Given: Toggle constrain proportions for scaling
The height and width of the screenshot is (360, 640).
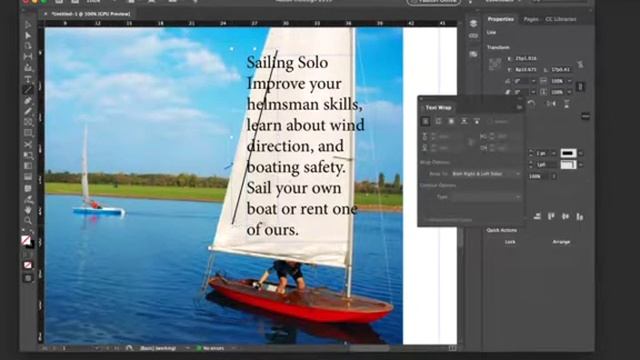Looking at the screenshot, I should [580, 87].
